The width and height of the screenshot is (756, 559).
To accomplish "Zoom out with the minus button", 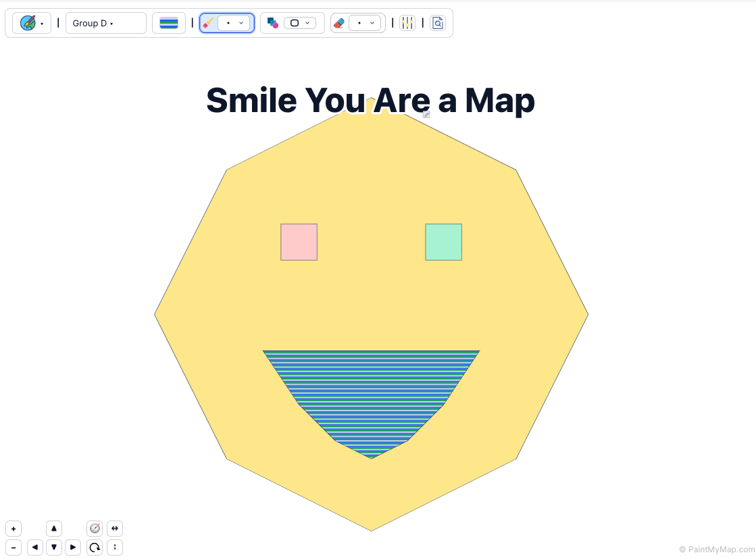I will [14, 548].
